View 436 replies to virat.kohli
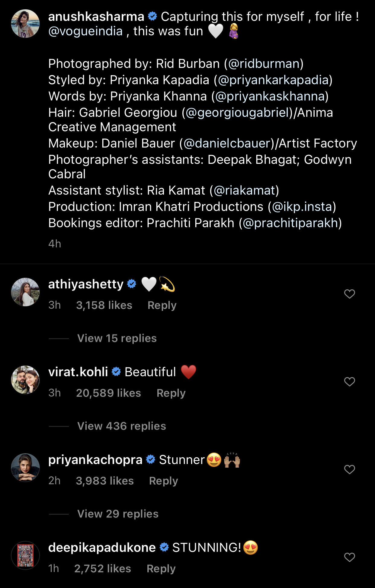The height and width of the screenshot is (588, 375). pos(121,426)
